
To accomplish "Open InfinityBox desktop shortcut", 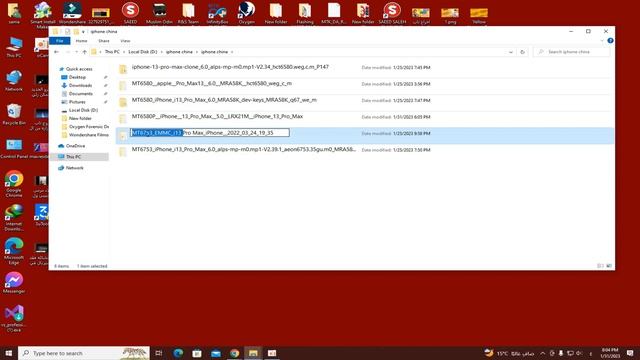I will click(x=217, y=12).
